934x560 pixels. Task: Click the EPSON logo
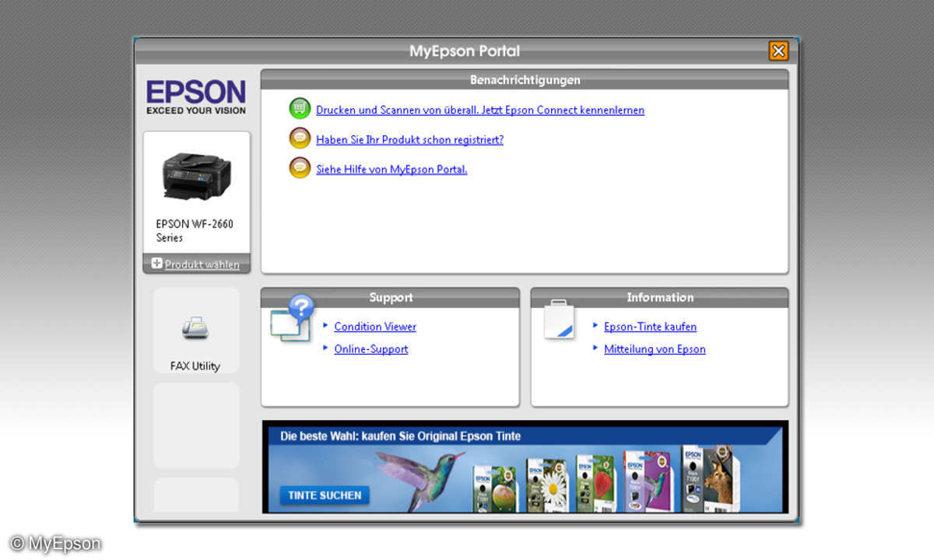[196, 97]
